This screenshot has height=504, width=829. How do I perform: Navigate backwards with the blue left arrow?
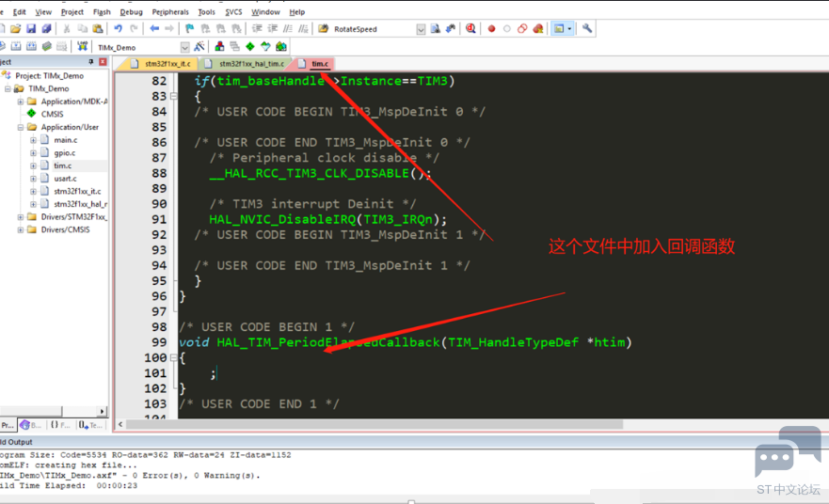point(154,28)
